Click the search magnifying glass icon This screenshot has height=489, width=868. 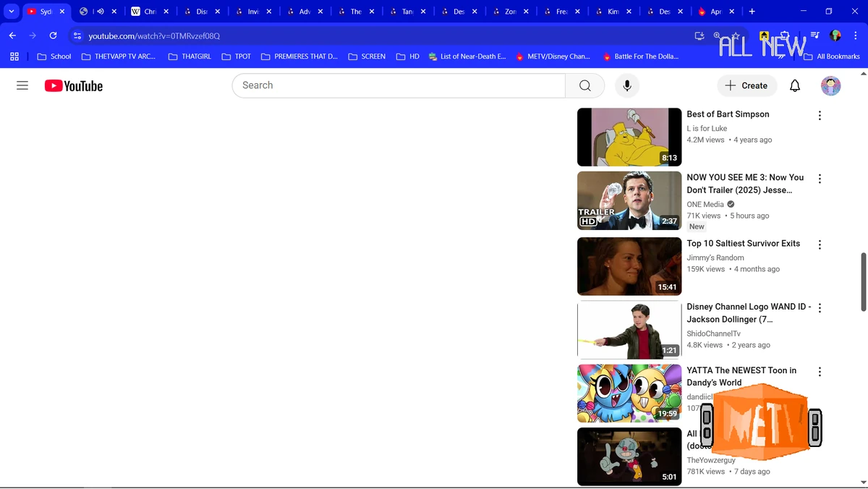584,85
